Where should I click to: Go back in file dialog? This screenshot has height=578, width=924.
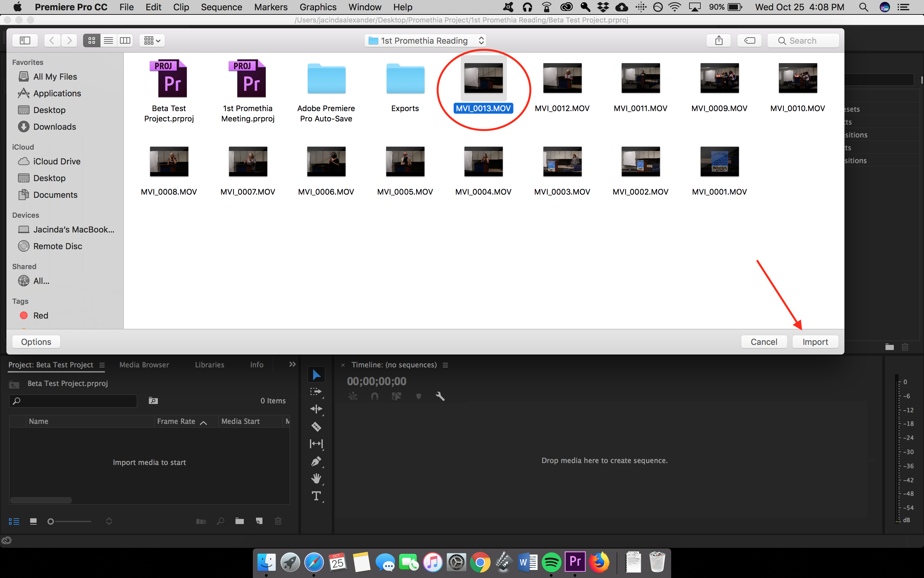(52, 40)
